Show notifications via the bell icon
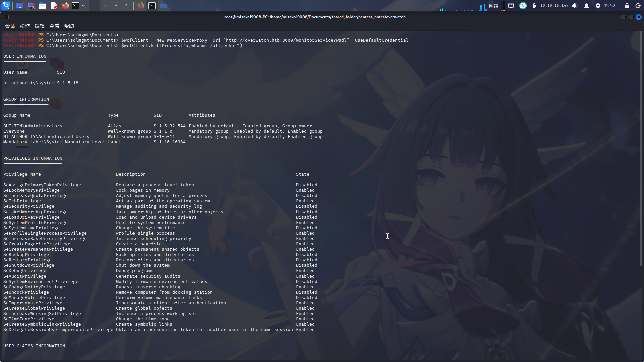Viewport: 644px width, 362px height. click(587, 6)
